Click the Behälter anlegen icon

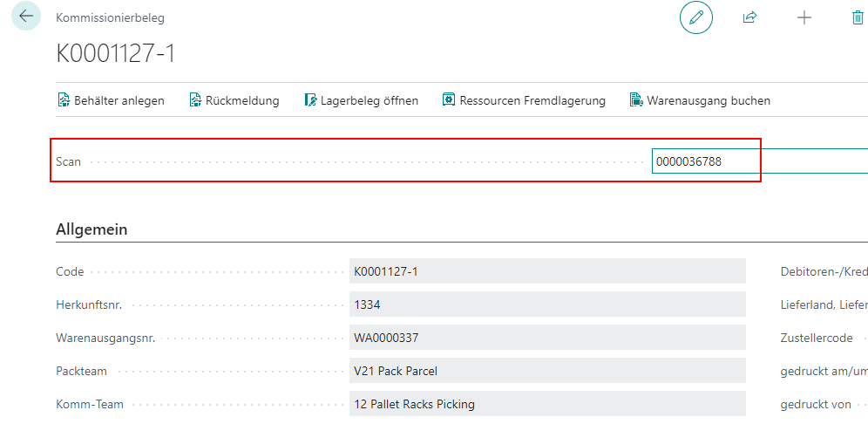coord(64,100)
